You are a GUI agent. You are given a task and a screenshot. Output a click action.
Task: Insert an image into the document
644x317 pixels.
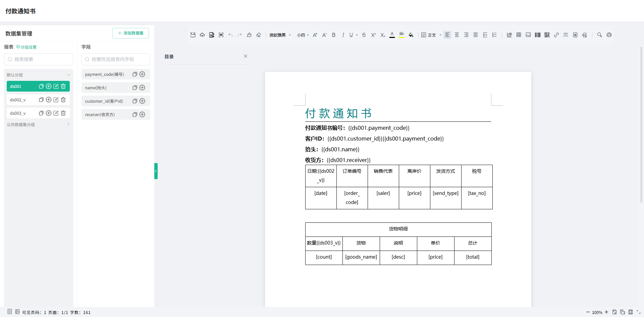pyautogui.click(x=528, y=35)
